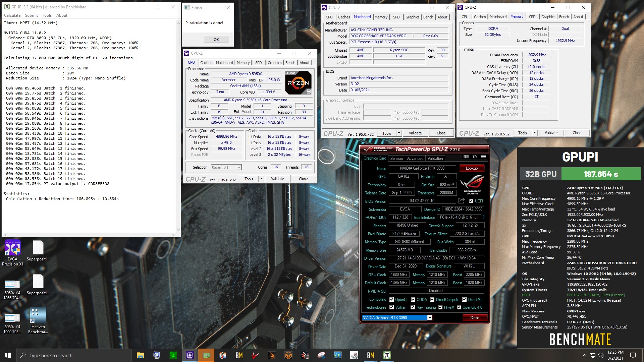Open Calculate menu in GPUPI
The width and height of the screenshot is (644, 362).
(x=12, y=15)
